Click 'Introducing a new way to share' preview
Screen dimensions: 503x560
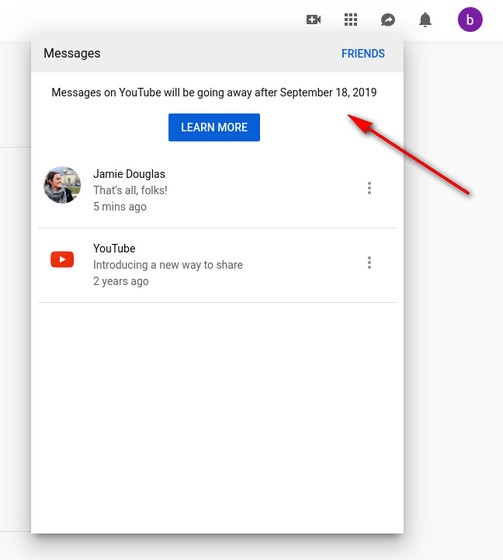pos(168,265)
